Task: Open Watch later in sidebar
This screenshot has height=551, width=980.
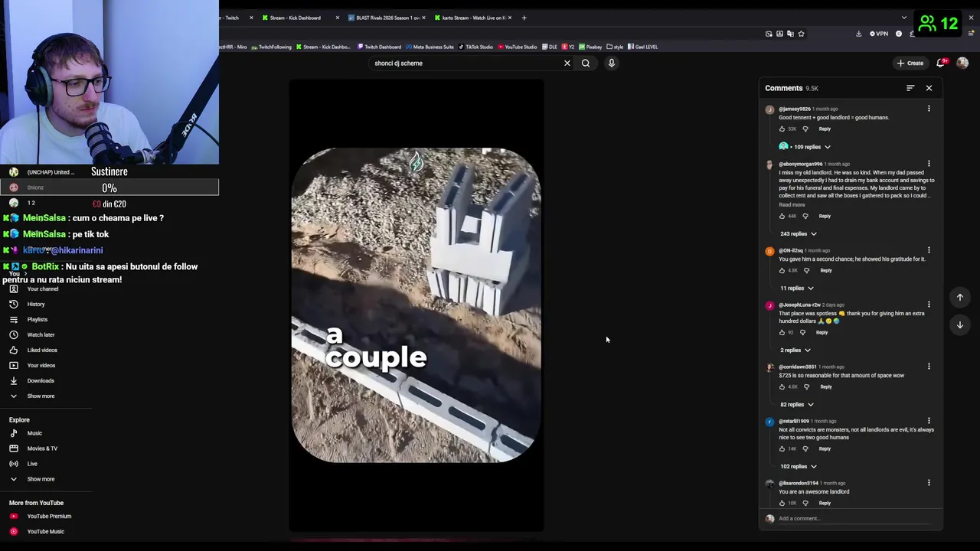Action: point(41,335)
